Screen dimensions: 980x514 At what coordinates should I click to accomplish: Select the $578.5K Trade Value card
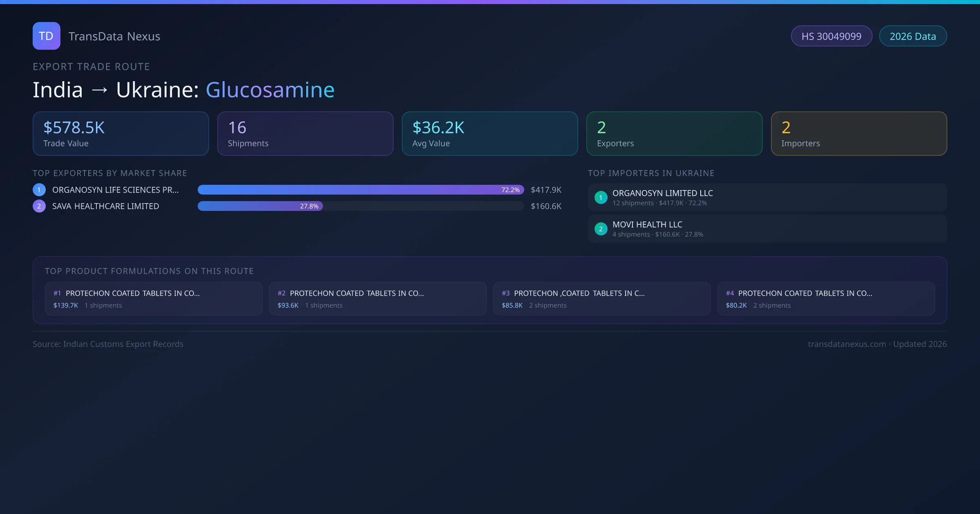point(120,134)
